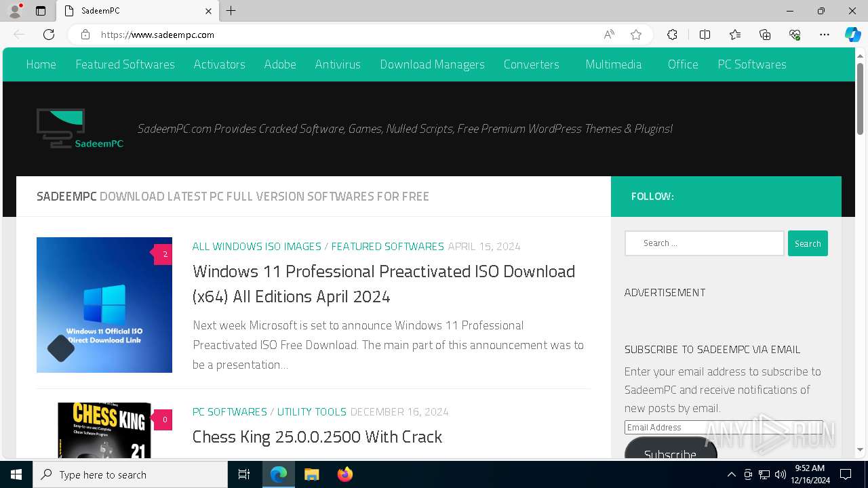Open Browser essentials icon
The height and width of the screenshot is (488, 868).
(795, 35)
